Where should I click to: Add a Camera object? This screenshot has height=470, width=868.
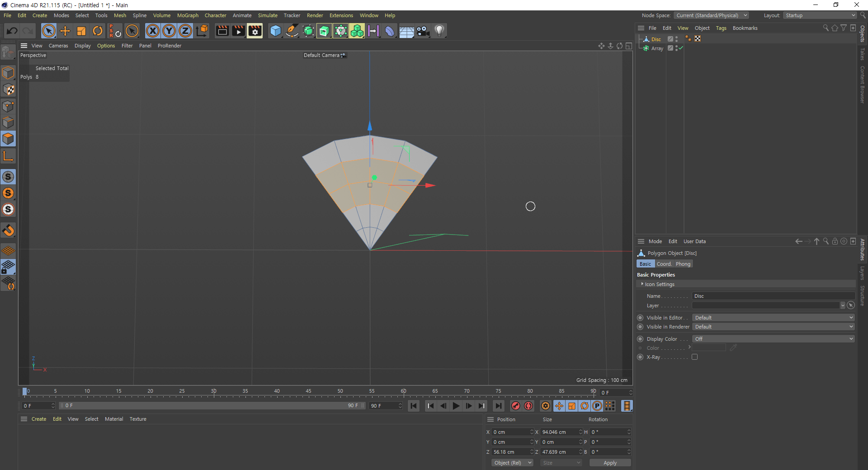pyautogui.click(x=423, y=31)
